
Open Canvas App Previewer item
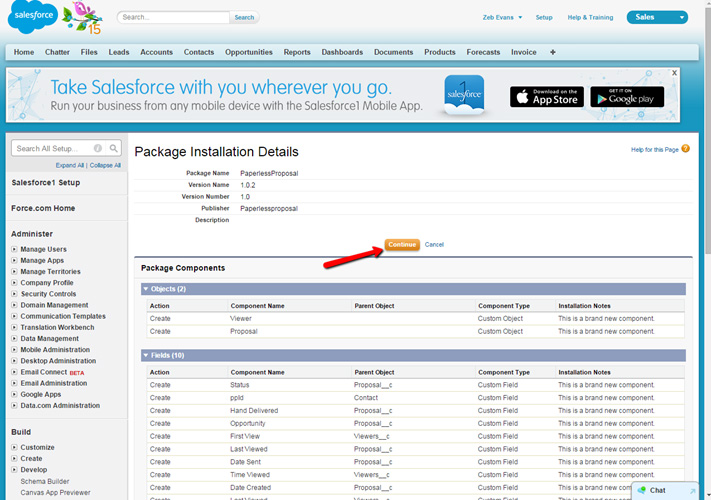(x=55, y=492)
